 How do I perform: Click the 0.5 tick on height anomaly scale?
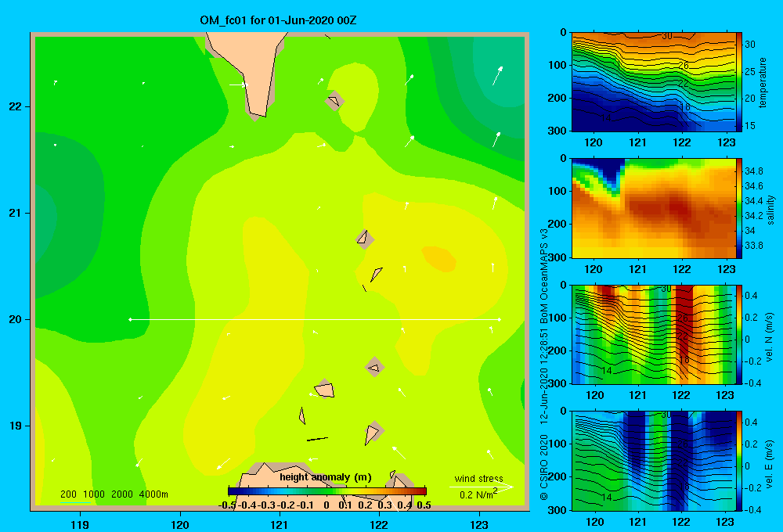424,505
